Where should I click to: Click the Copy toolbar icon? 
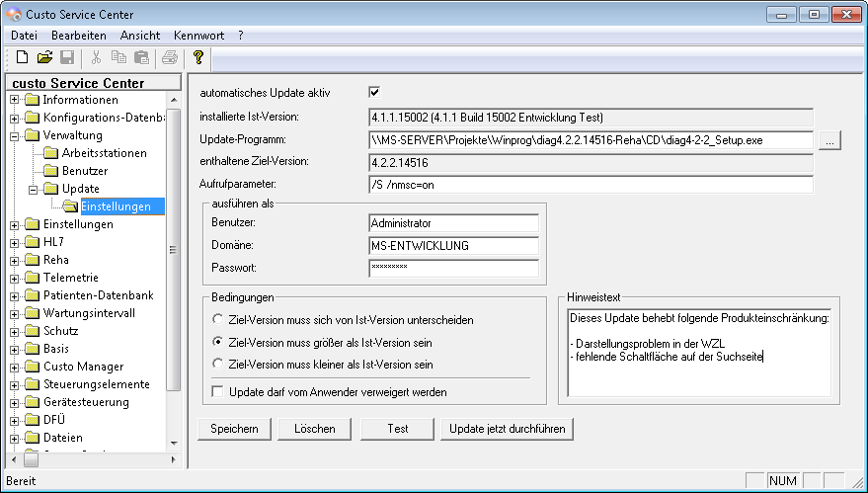(118, 57)
